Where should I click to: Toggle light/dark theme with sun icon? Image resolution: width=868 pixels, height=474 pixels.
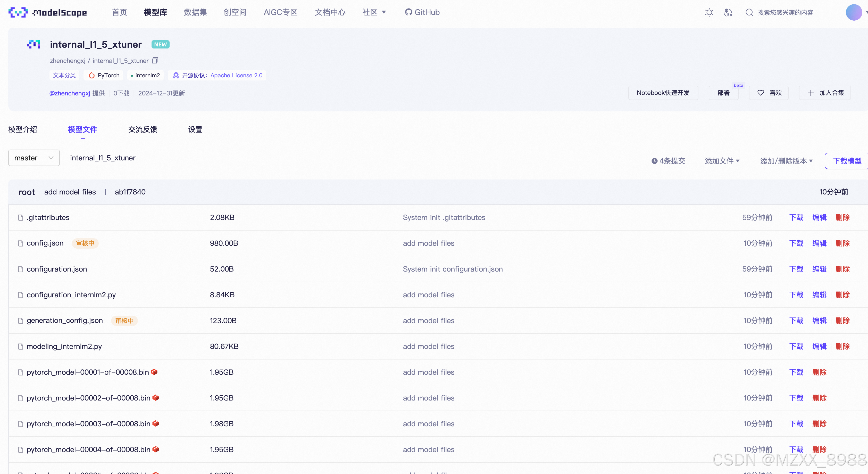(709, 12)
